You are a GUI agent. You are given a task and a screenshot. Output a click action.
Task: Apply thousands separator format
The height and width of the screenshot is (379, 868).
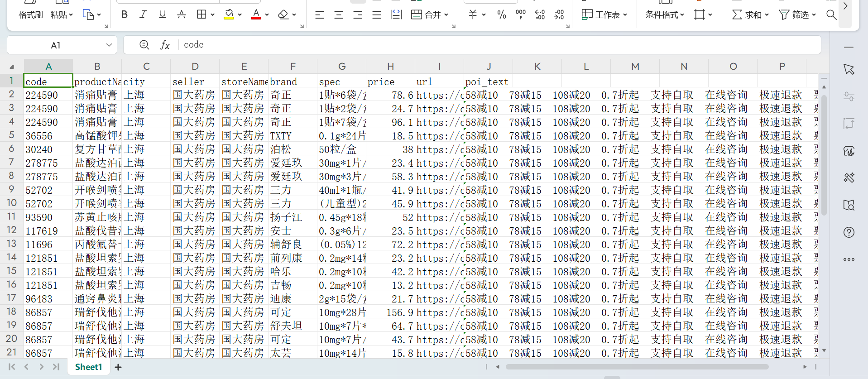(521, 15)
